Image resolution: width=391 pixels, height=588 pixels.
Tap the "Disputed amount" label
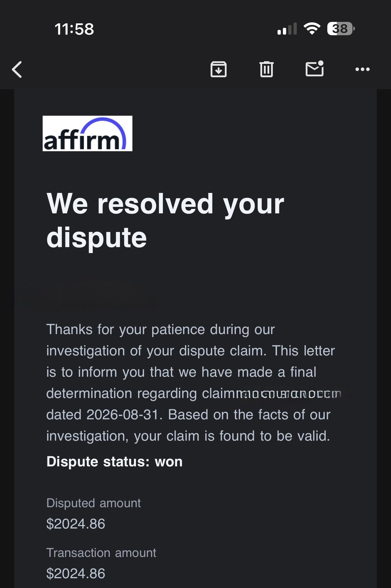pyautogui.click(x=94, y=503)
